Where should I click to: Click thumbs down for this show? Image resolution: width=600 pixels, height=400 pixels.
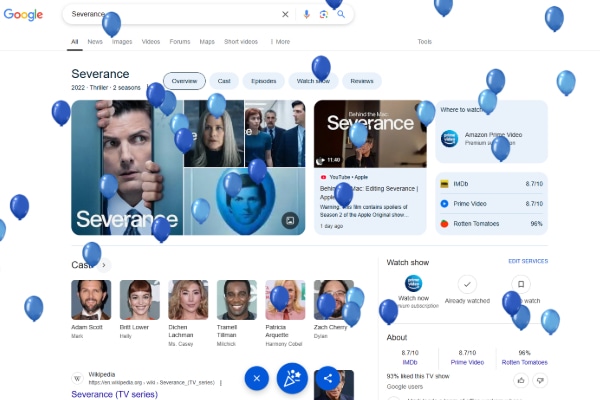click(540, 380)
